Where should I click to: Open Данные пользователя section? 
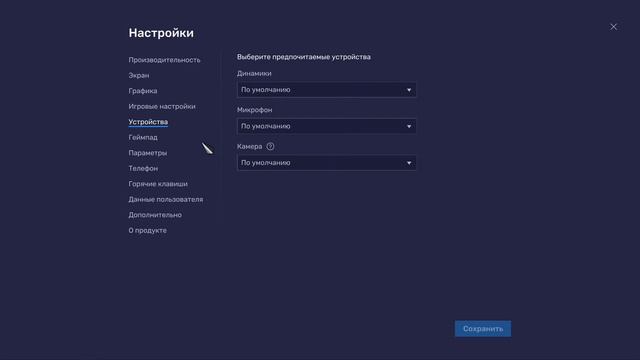[166, 200]
